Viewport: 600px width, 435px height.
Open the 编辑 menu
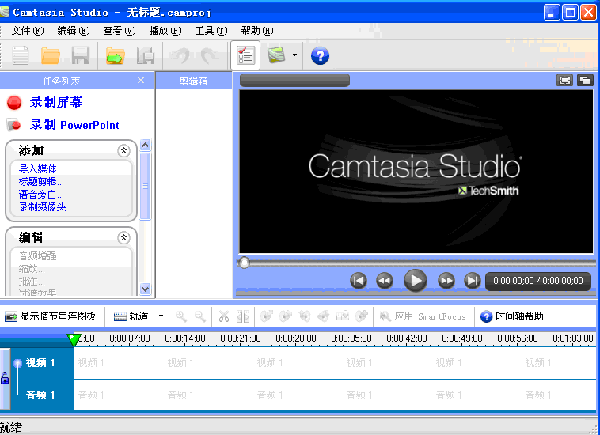point(73,31)
